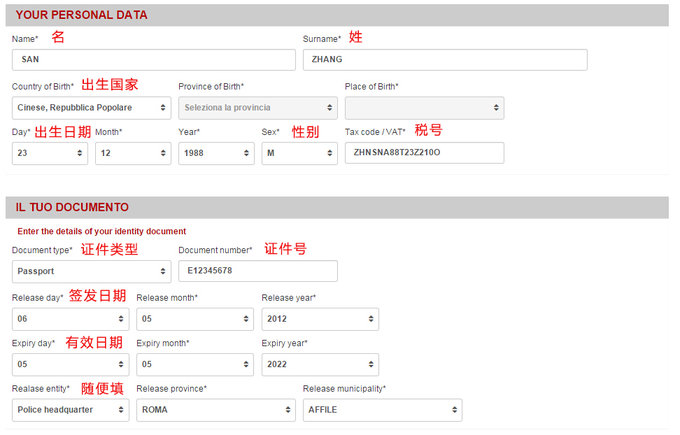
Task: Open the Province of Birth dropdown
Action: 257,107
